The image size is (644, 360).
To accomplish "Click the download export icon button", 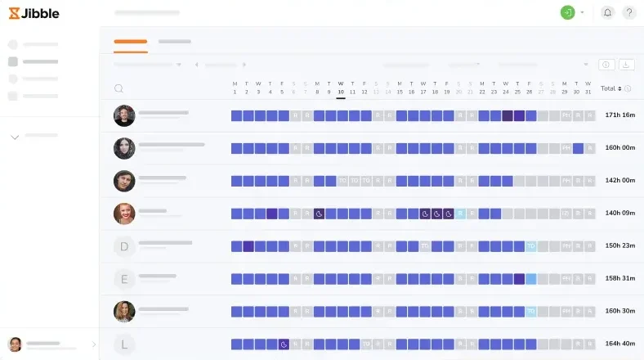I will pyautogui.click(x=627, y=65).
